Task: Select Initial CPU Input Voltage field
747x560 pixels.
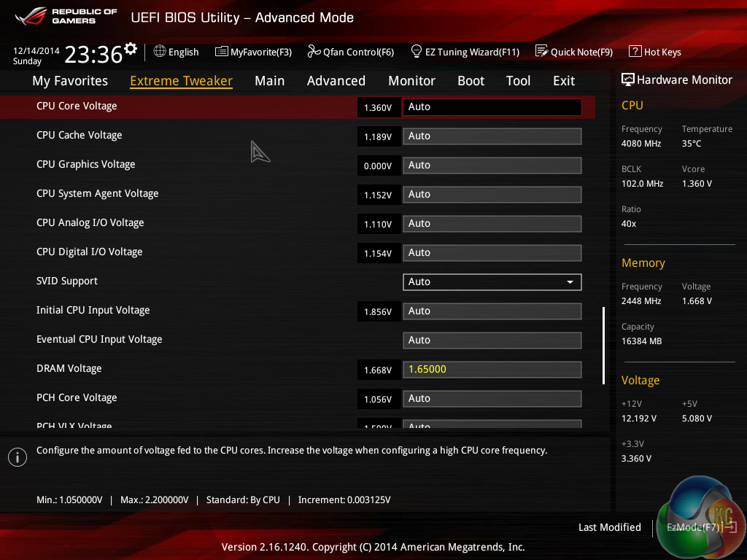Action: tap(492, 311)
